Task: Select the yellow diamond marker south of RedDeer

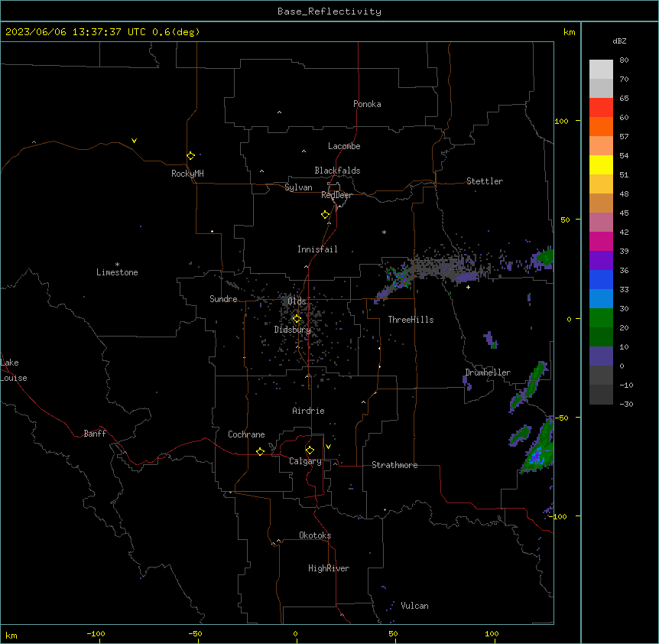Action: click(326, 215)
